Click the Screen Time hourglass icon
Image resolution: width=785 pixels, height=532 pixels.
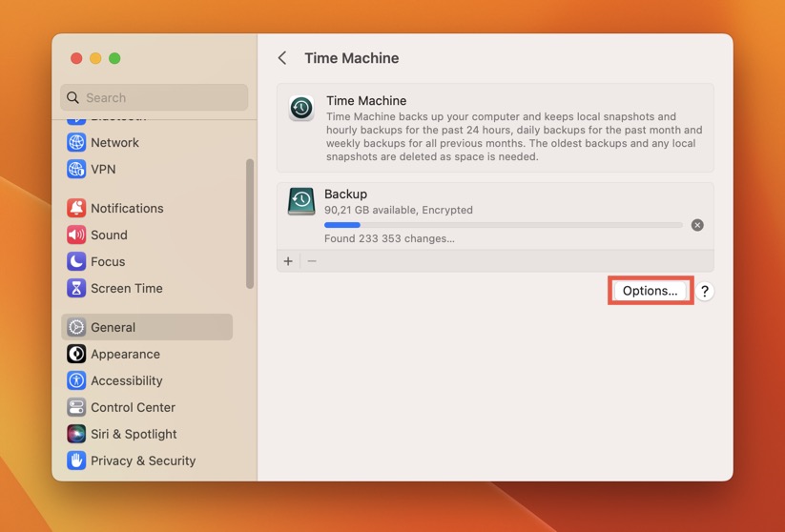pyautogui.click(x=76, y=288)
